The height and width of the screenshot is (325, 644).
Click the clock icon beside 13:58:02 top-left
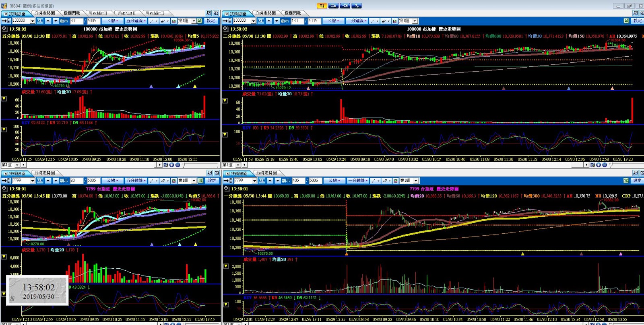click(x=5, y=29)
